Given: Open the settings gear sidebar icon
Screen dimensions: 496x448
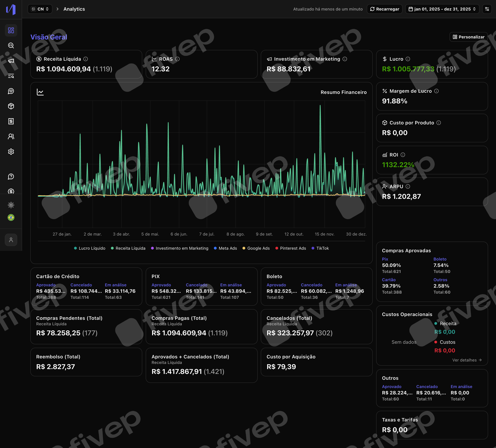Looking at the screenshot, I should click(x=11, y=152).
